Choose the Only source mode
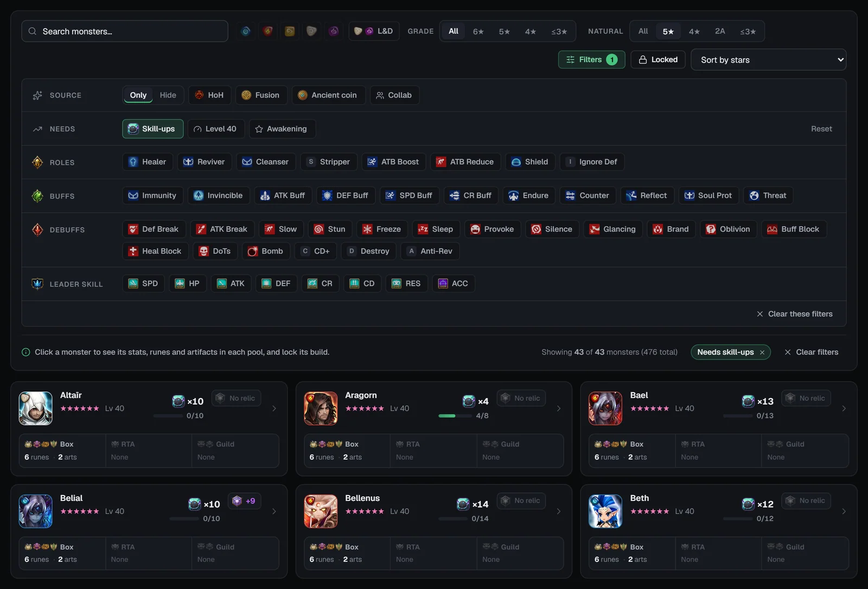This screenshot has width=868, height=589. [138, 95]
